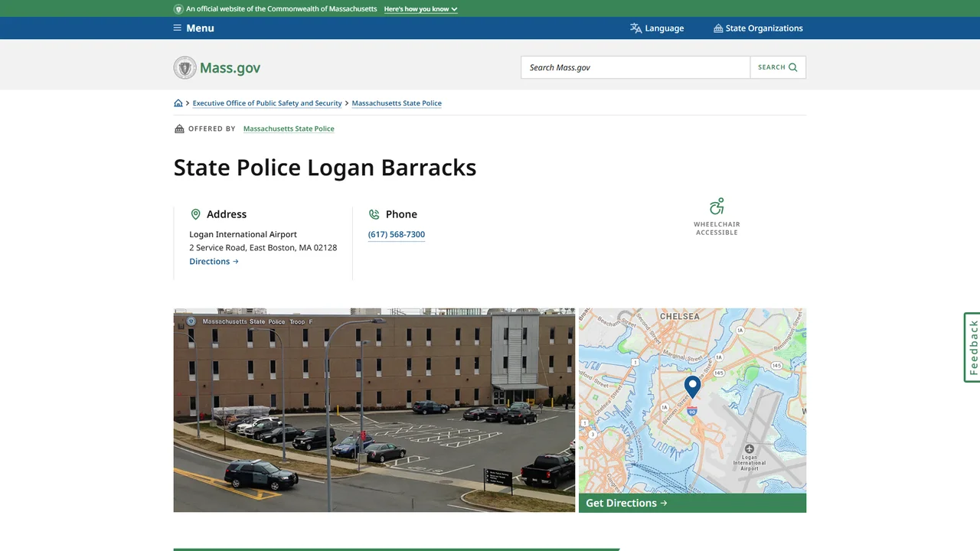
Task: Click the Search Mass.gov input field
Action: pos(635,67)
